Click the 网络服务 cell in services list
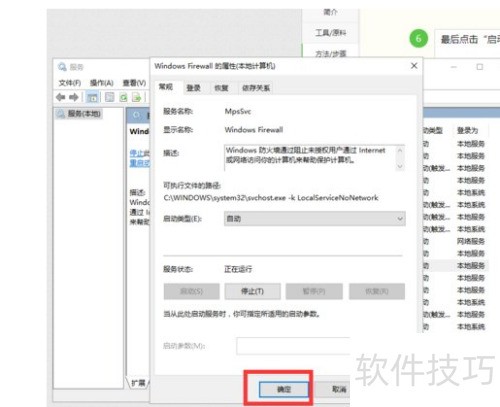 [471, 241]
